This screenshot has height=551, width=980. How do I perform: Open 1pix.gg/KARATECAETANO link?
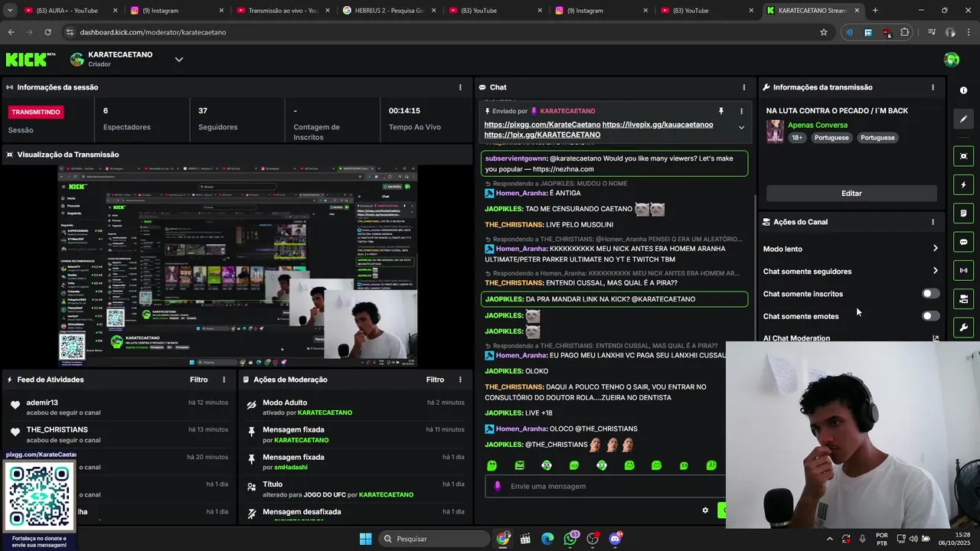point(542,135)
